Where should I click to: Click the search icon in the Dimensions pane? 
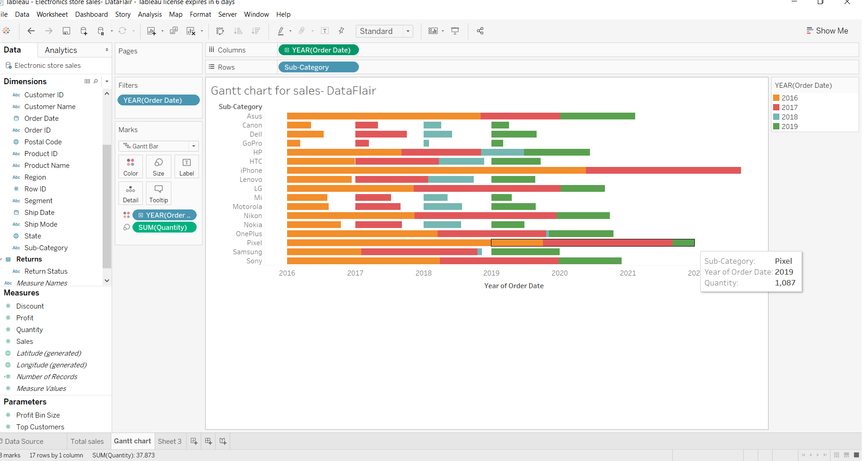[96, 81]
